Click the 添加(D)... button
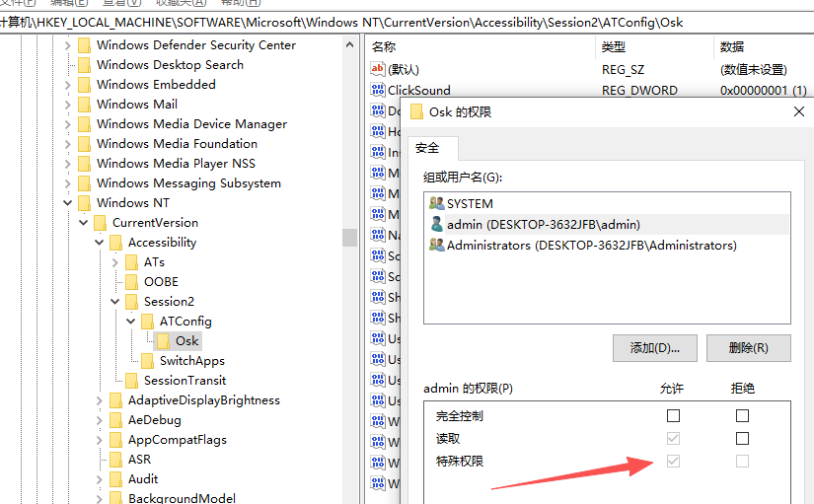 (655, 347)
